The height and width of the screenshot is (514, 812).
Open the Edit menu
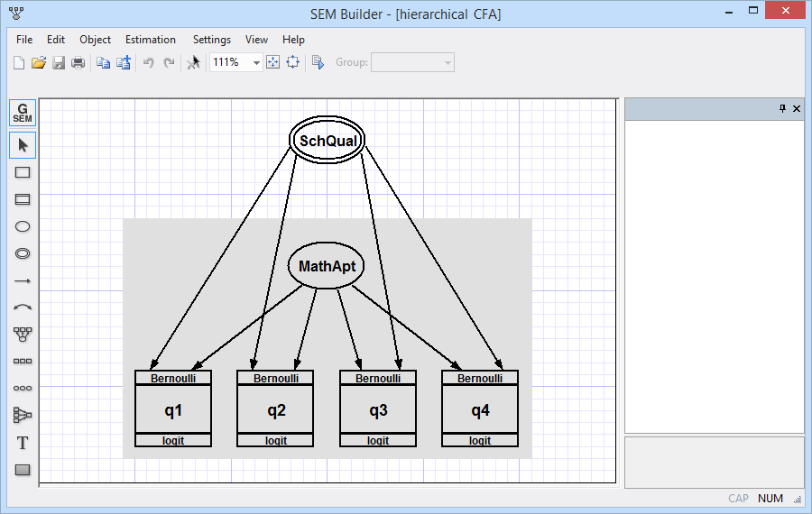pos(55,40)
